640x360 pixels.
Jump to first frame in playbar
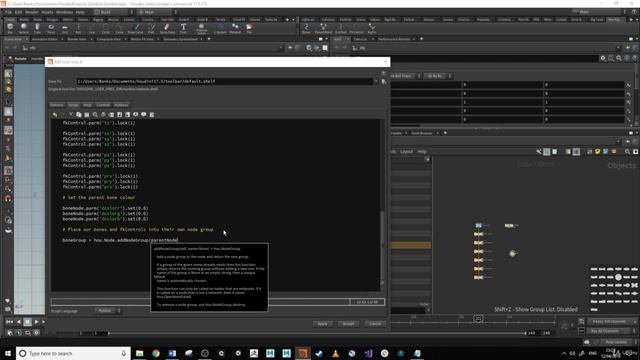(x=9, y=322)
